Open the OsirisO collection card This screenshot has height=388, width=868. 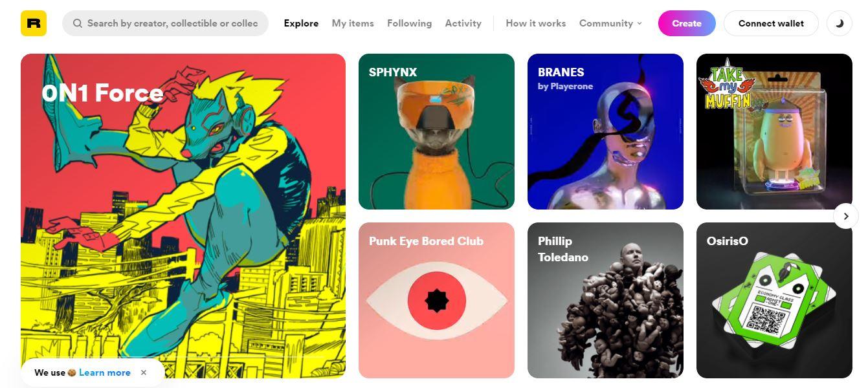pyautogui.click(x=774, y=300)
